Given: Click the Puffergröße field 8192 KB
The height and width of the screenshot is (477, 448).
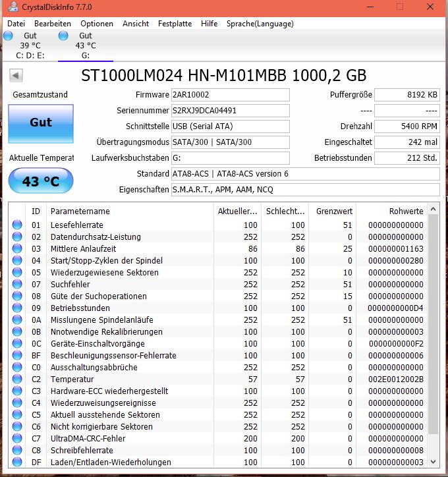Looking at the screenshot, I should click(x=407, y=95).
